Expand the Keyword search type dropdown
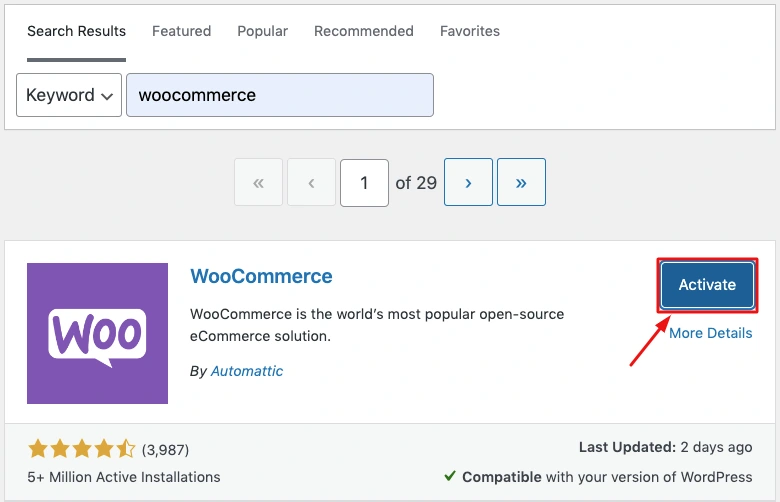This screenshot has width=780, height=502. tap(69, 95)
